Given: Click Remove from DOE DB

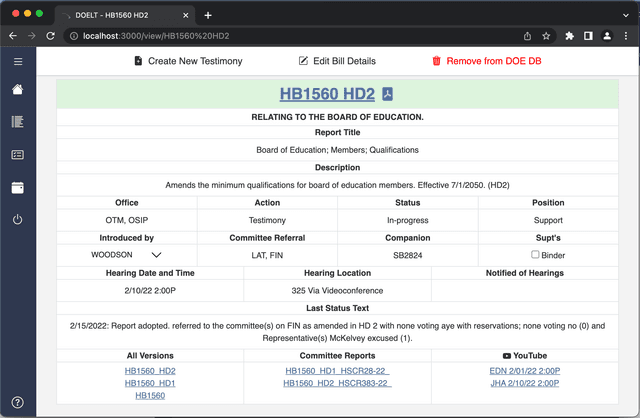Looking at the screenshot, I should coord(487,61).
